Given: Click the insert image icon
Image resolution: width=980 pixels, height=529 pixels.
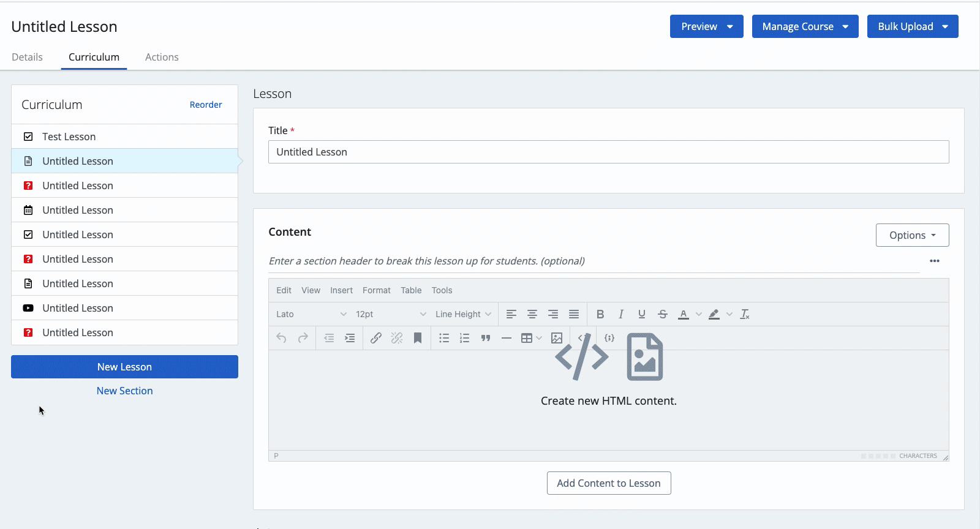Looking at the screenshot, I should click(557, 338).
